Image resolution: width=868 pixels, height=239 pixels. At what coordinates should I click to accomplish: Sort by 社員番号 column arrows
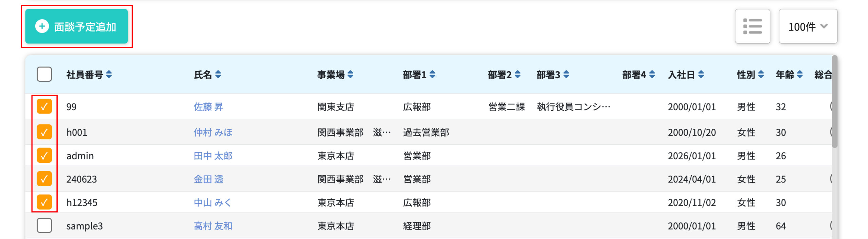tap(109, 74)
